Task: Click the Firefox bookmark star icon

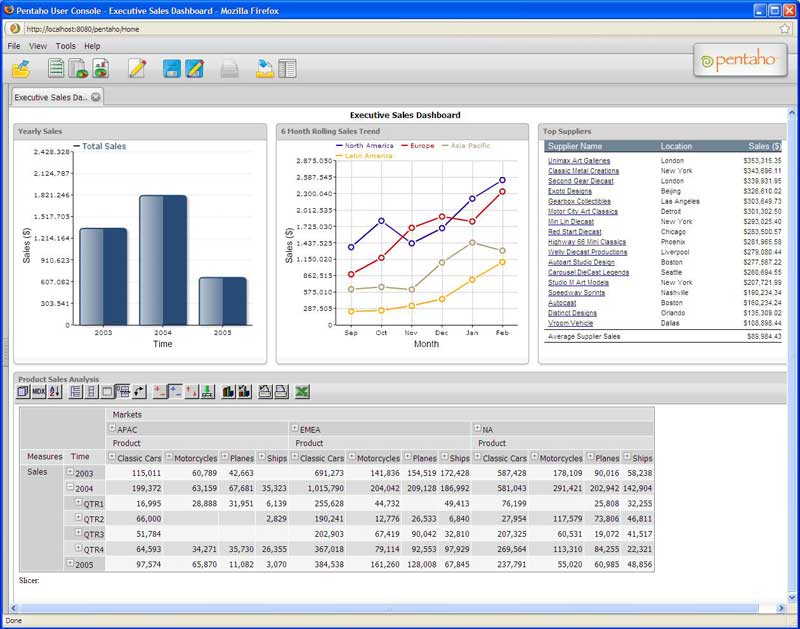Action: (x=785, y=29)
